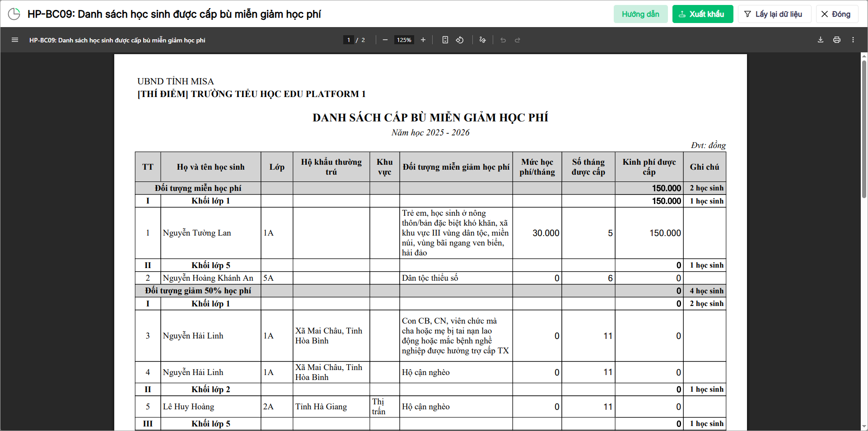Click the Đvt: đồng unit label
868x431 pixels.
[x=708, y=145]
